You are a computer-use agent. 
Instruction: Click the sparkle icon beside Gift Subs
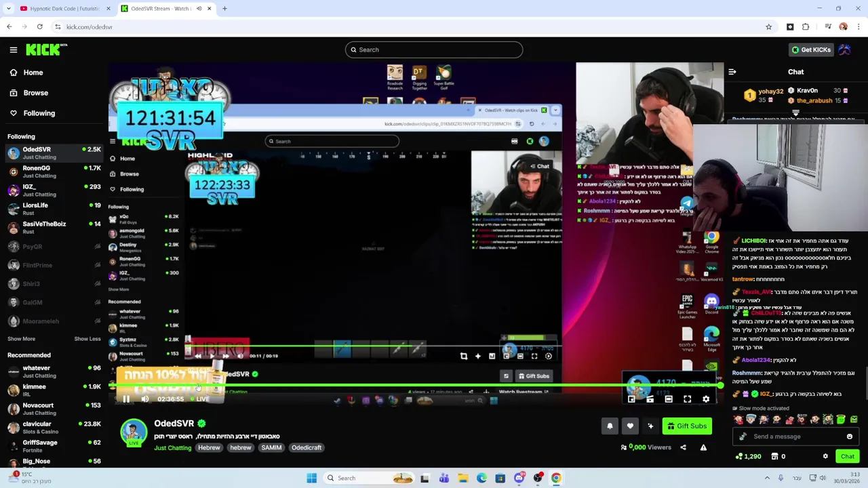650,426
